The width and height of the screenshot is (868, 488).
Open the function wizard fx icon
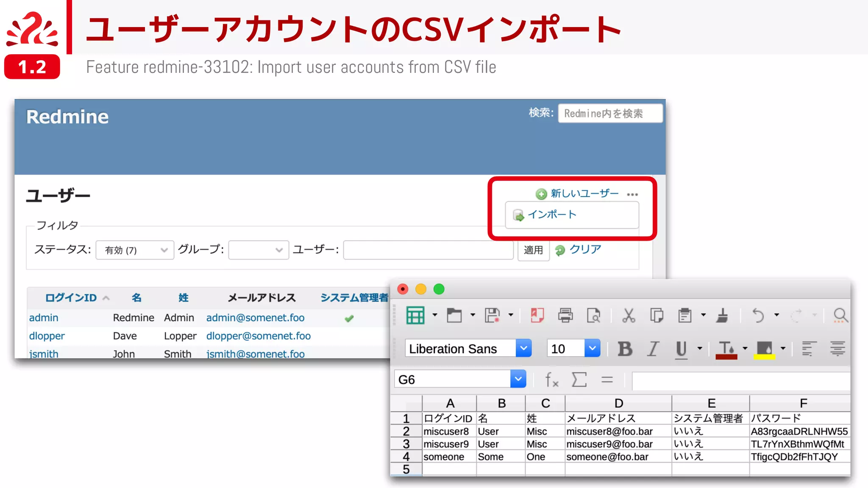(x=551, y=380)
